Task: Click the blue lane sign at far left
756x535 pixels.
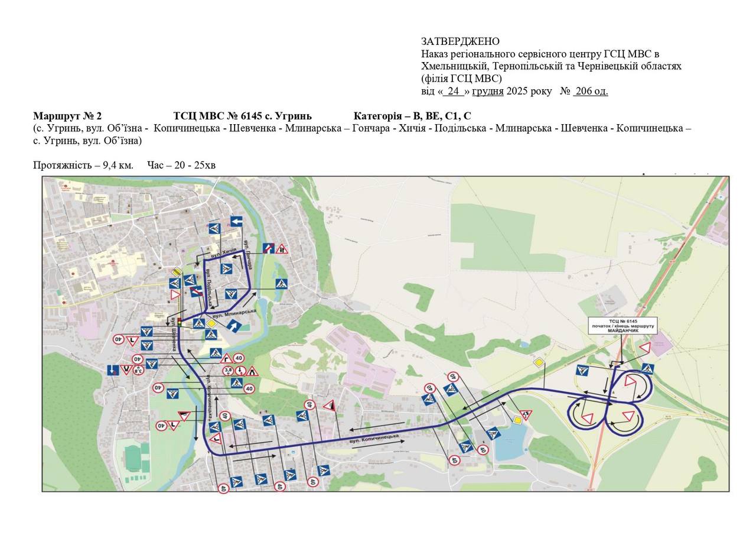Action: [112, 370]
